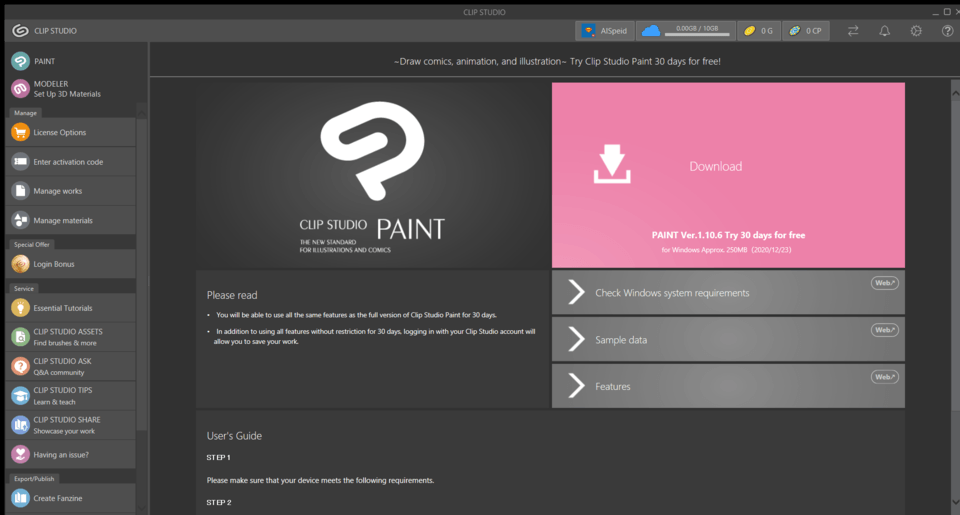Open the cloud storage icon
Viewport: 960px width, 515px height.
point(651,31)
